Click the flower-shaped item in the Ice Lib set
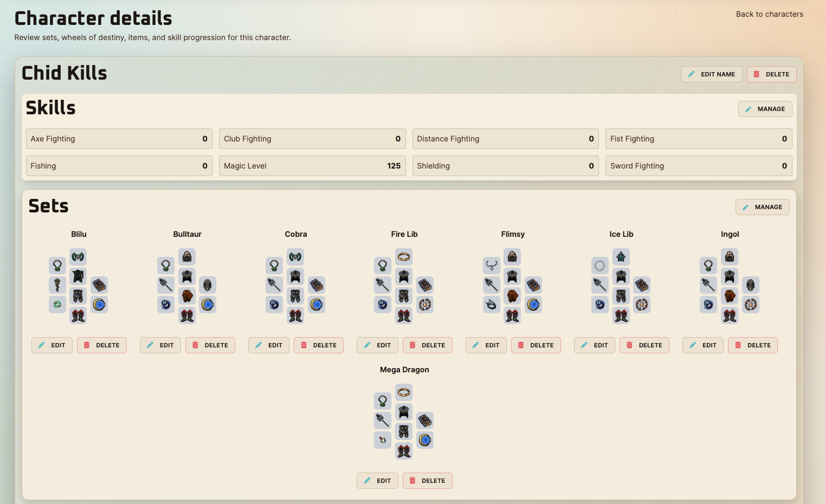The image size is (825, 504). [x=642, y=305]
